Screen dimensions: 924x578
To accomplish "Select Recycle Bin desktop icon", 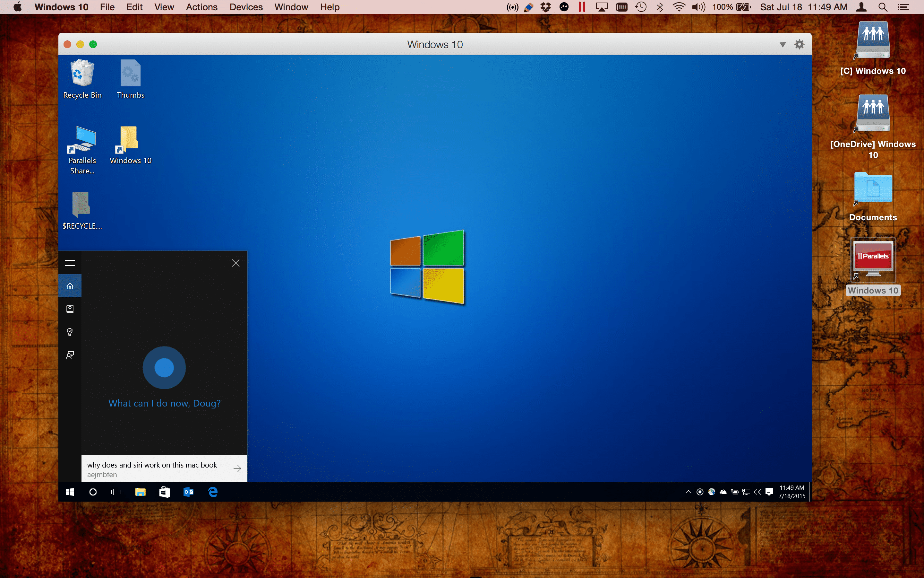I will click(82, 79).
